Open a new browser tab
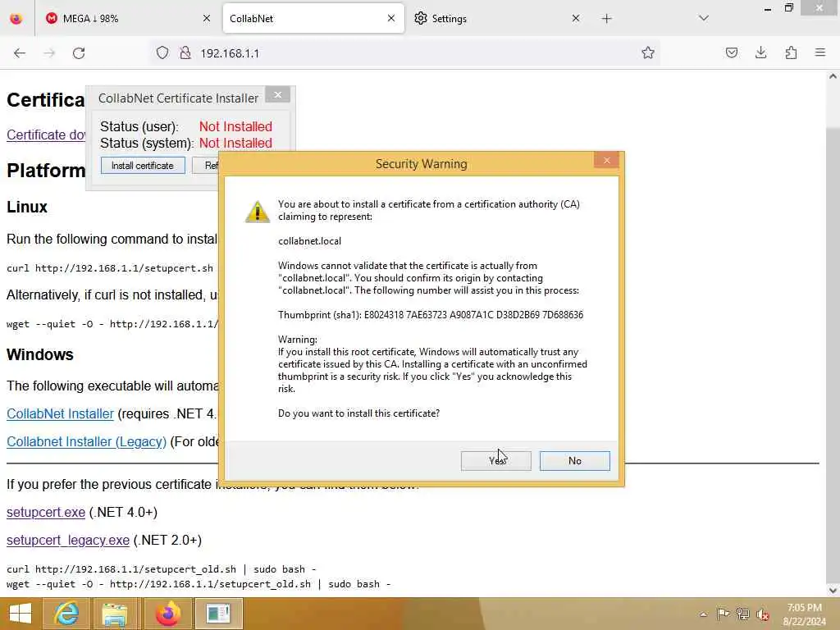This screenshot has width=840, height=630. pos(606,19)
